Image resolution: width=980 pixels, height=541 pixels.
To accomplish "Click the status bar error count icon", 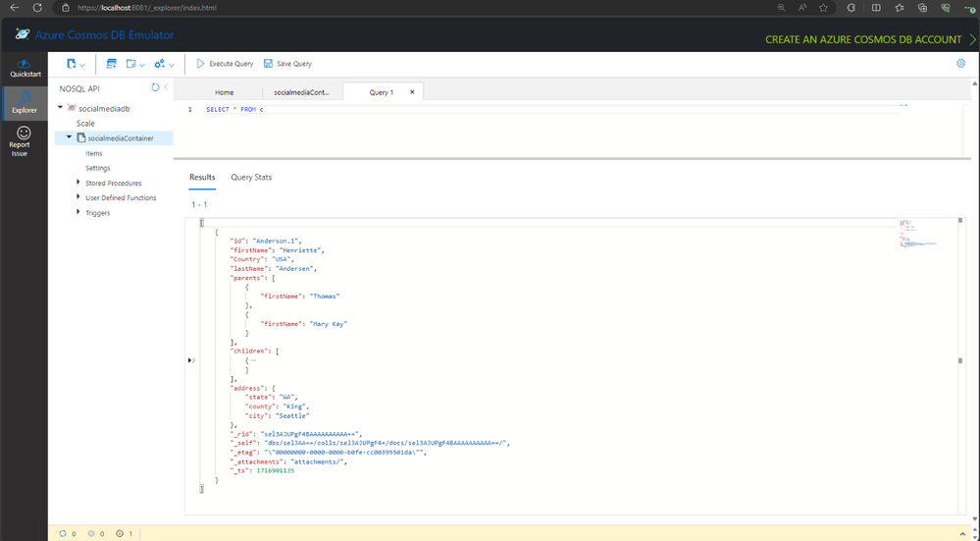I will [91, 533].
